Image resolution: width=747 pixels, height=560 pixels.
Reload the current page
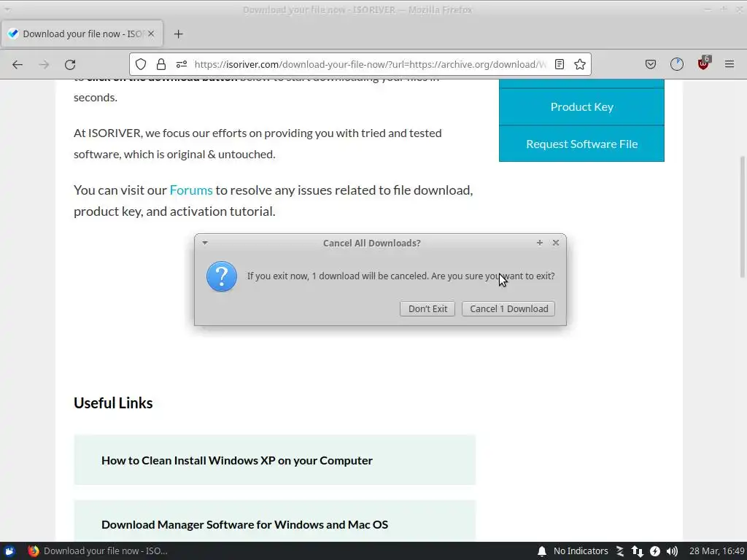(x=70, y=64)
